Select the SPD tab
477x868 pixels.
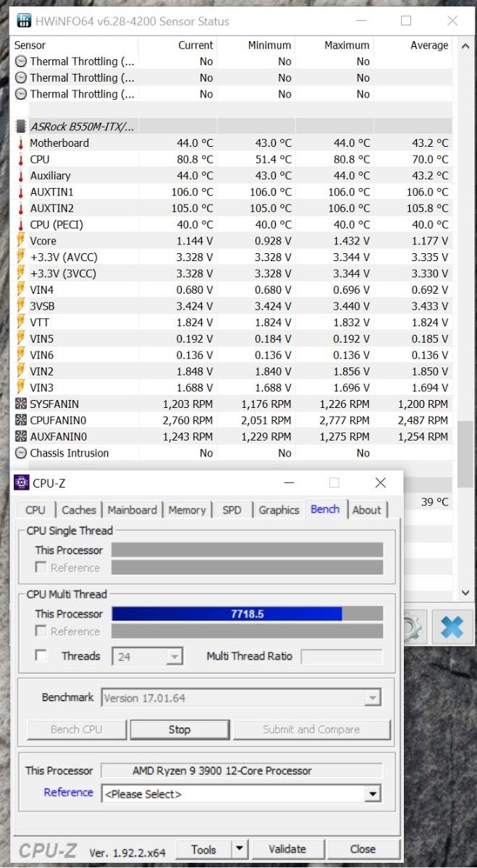232,510
